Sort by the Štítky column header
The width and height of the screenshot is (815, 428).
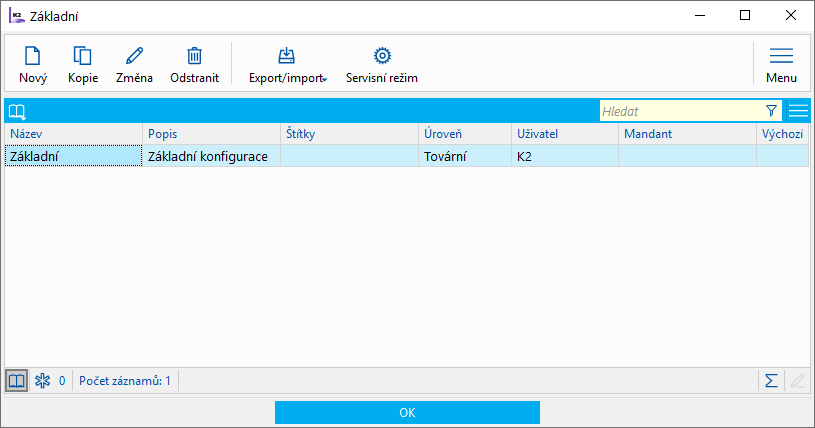click(349, 134)
